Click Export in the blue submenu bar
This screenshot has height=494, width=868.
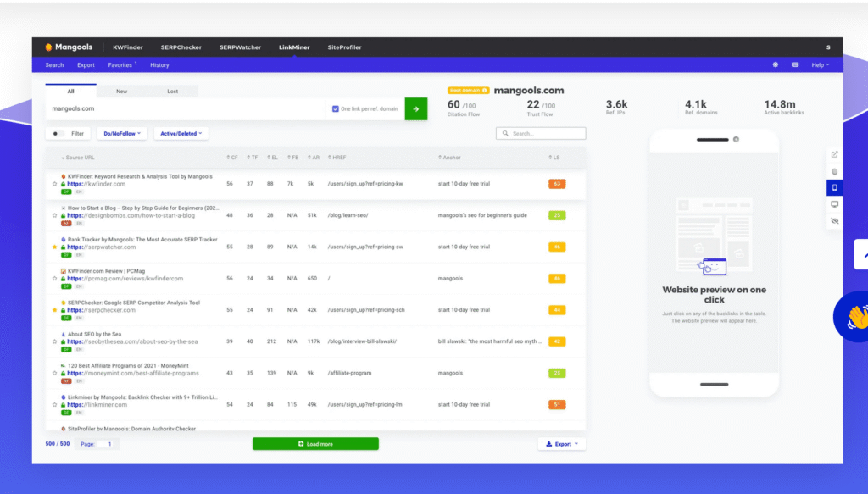click(x=86, y=64)
